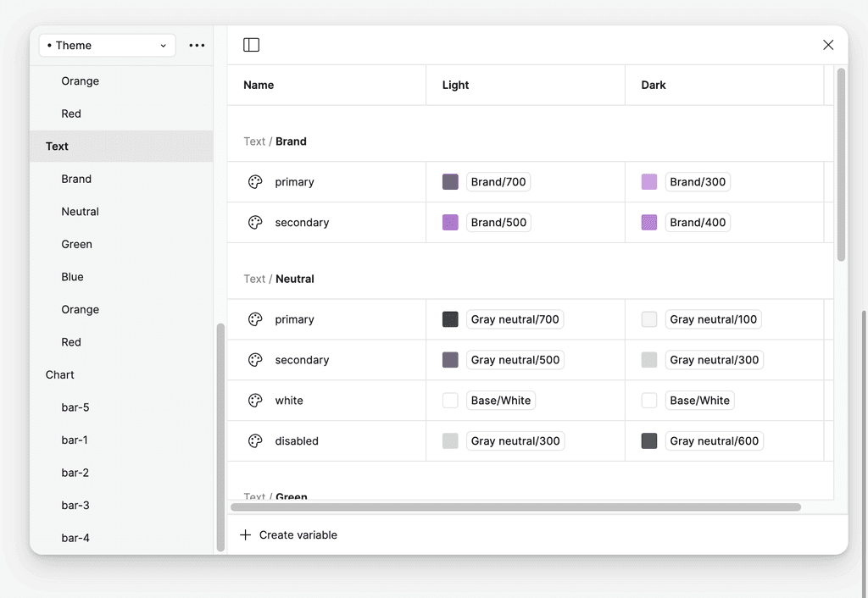Open the Brand/700 variable pill in Light column

click(498, 181)
